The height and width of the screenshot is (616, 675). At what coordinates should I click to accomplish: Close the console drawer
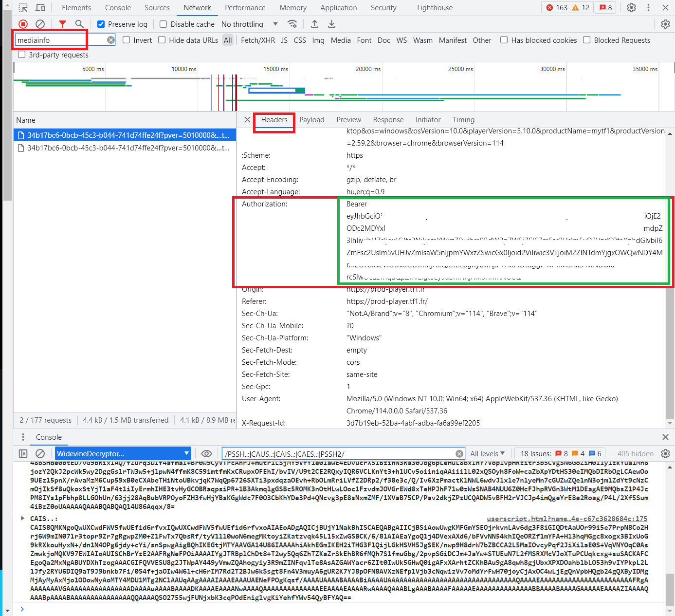click(665, 437)
